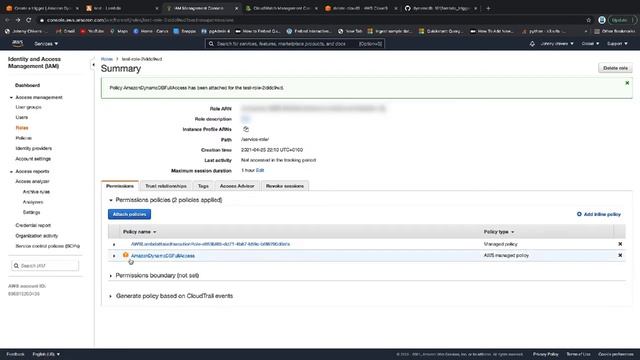The height and width of the screenshot is (360, 640).
Task: Collapse the Access reports section
Action: pos(11,171)
